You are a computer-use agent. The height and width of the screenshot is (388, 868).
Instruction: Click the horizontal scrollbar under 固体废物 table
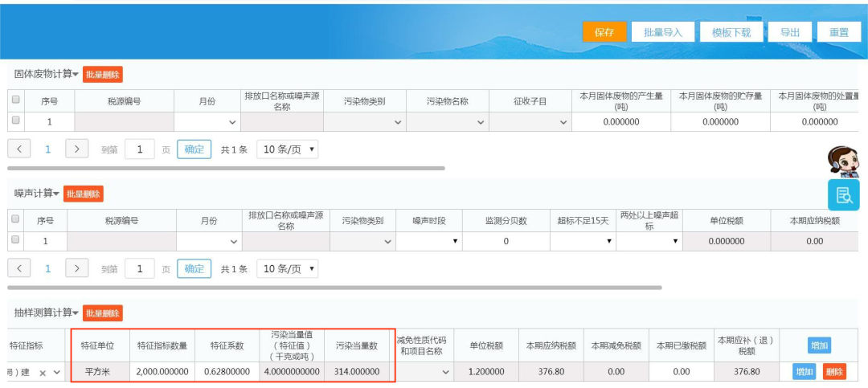[x=226, y=168]
